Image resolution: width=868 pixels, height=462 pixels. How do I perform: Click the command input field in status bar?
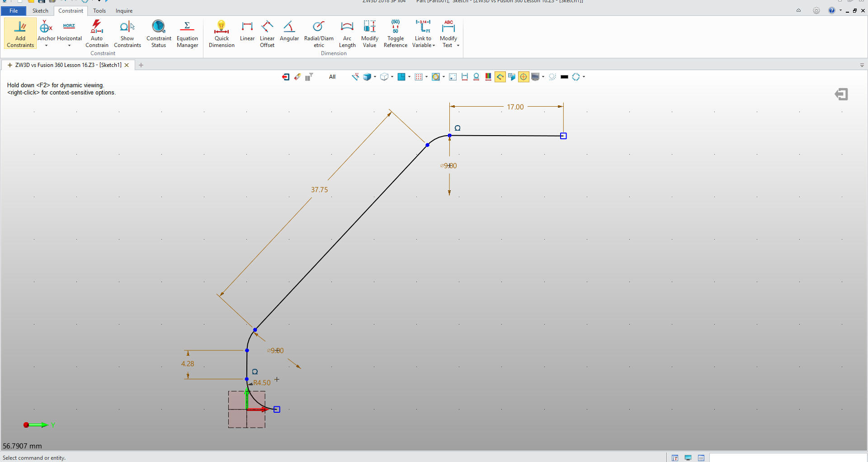pos(788,458)
